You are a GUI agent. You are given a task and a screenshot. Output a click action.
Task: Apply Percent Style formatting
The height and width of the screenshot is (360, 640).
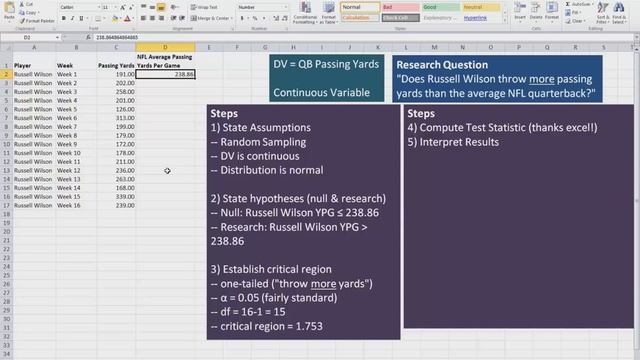255,18
